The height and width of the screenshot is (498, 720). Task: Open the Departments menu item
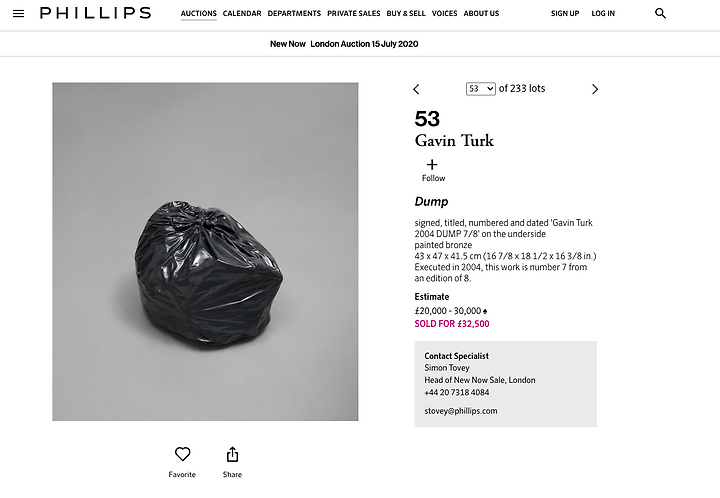295,14
